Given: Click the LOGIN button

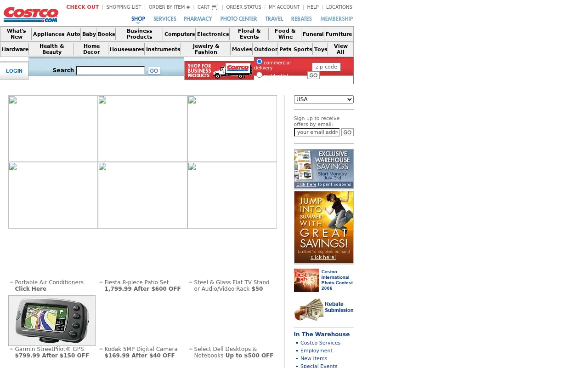Looking at the screenshot, I should [x=14, y=71].
